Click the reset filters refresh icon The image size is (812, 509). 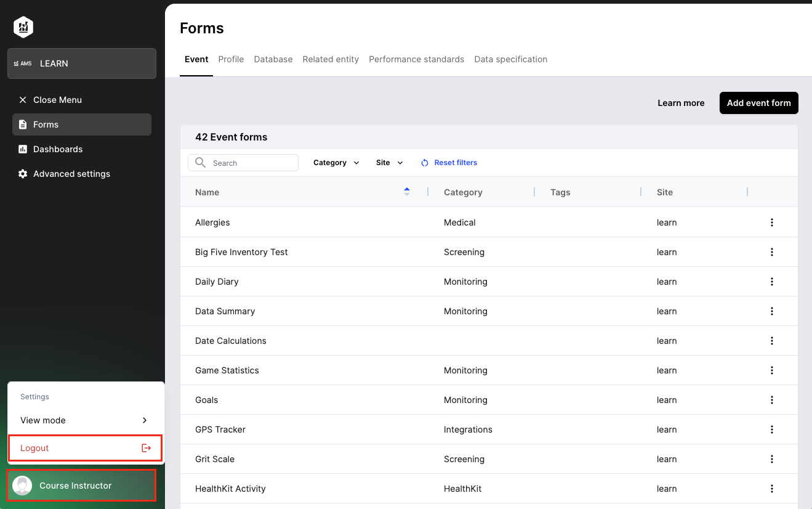[x=425, y=162]
